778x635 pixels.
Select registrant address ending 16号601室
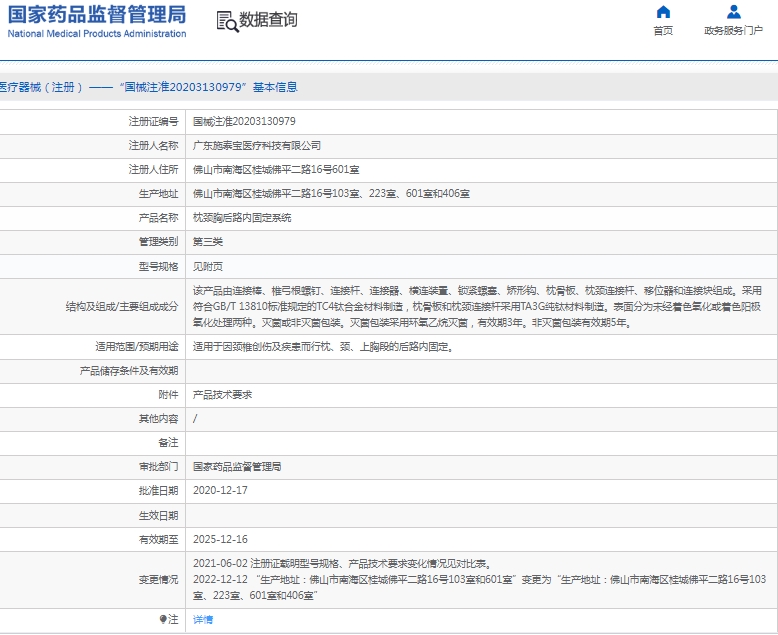276,170
